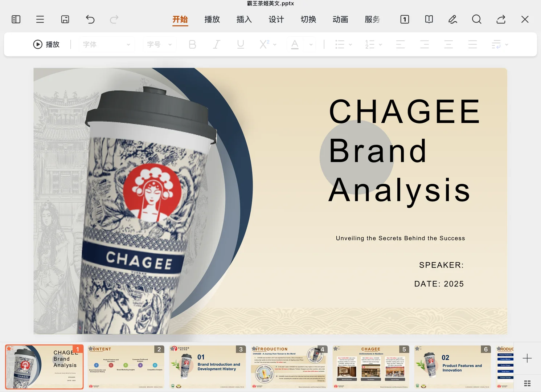Open the slide grid overview icon
This screenshot has width=541, height=392.
point(528,383)
